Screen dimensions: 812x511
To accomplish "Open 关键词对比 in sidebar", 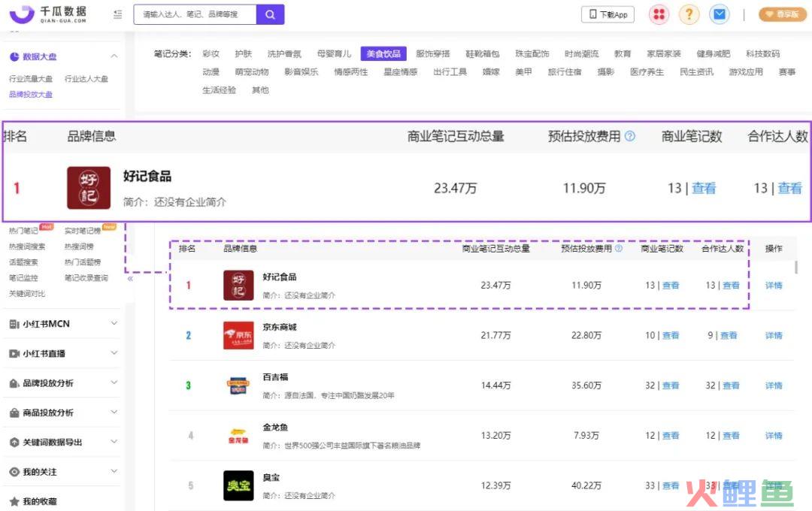I will (x=27, y=294).
